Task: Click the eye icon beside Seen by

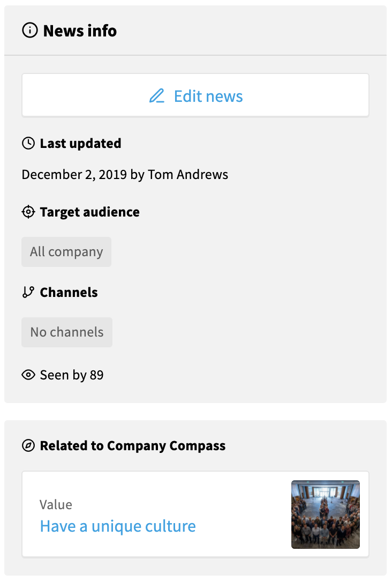Action: point(28,375)
